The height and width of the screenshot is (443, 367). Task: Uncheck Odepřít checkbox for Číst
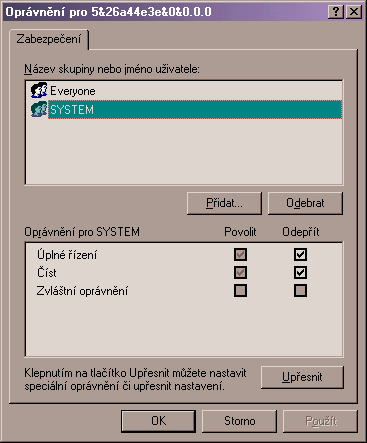[300, 273]
